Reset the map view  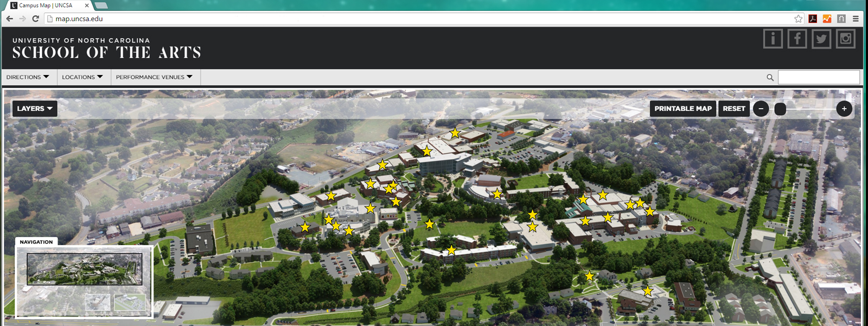733,109
